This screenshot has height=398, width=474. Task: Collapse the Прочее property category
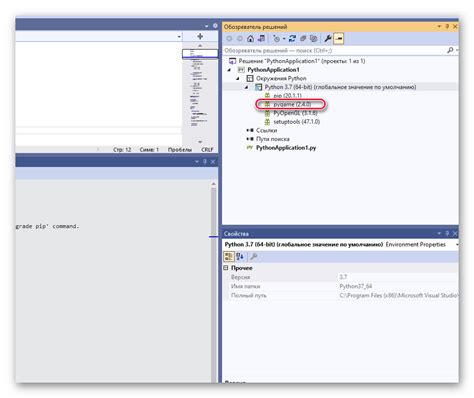pos(226,268)
